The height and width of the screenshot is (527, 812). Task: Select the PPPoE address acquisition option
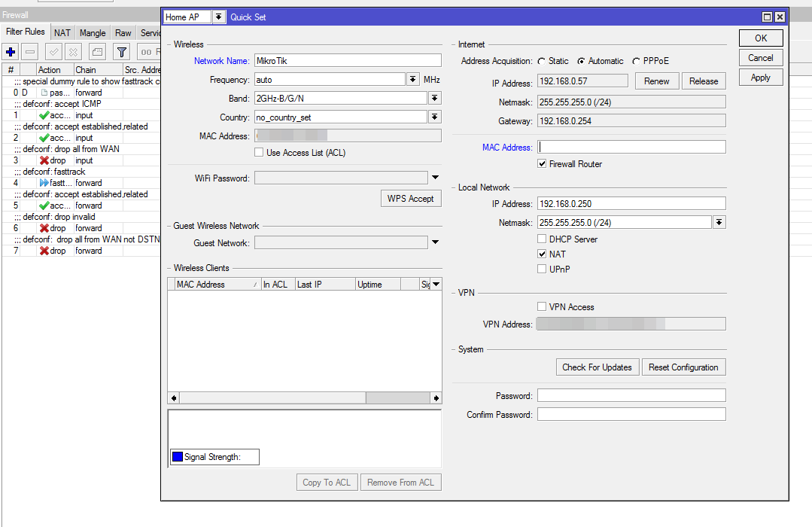coord(637,61)
